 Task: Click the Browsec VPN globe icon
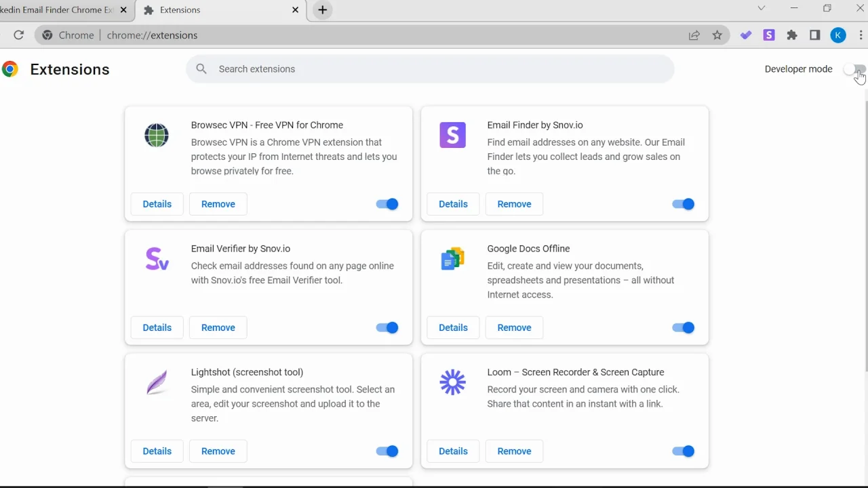(x=157, y=135)
